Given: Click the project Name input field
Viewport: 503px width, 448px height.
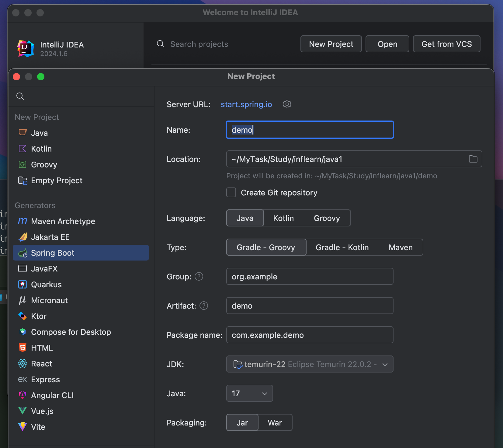Looking at the screenshot, I should 310,130.
